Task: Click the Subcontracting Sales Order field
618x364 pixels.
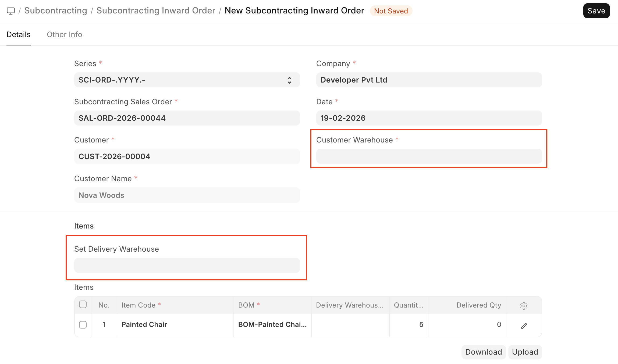Action: click(x=187, y=118)
